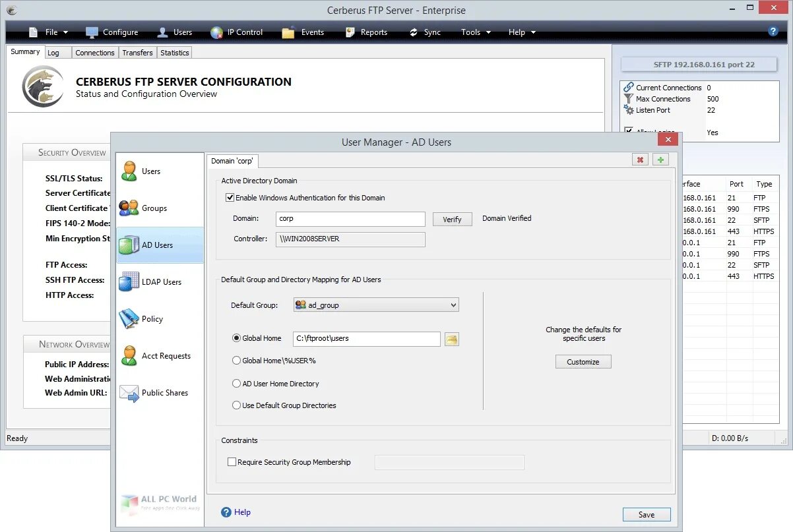Select the Domain 'corp' tab
793x532 pixels.
[x=232, y=161]
